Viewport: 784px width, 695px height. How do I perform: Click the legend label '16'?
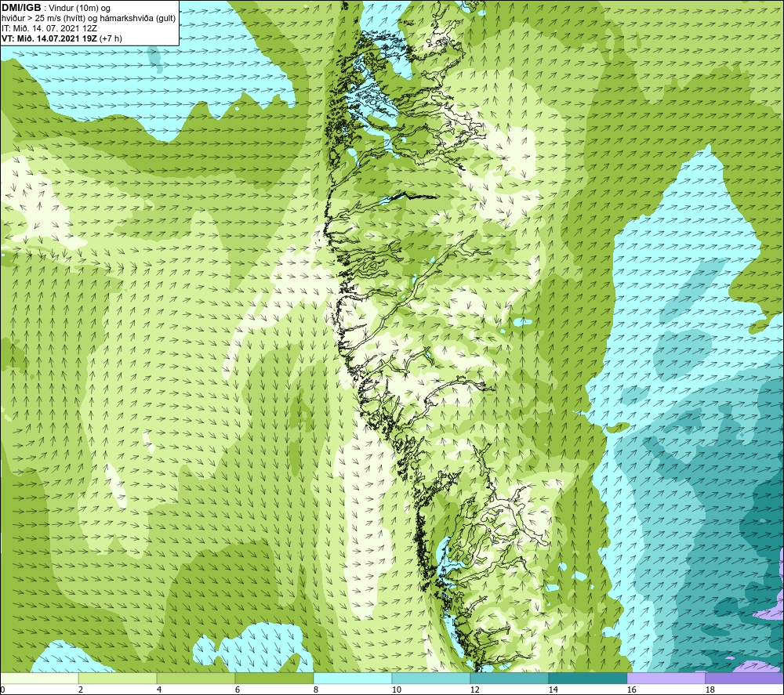(631, 690)
